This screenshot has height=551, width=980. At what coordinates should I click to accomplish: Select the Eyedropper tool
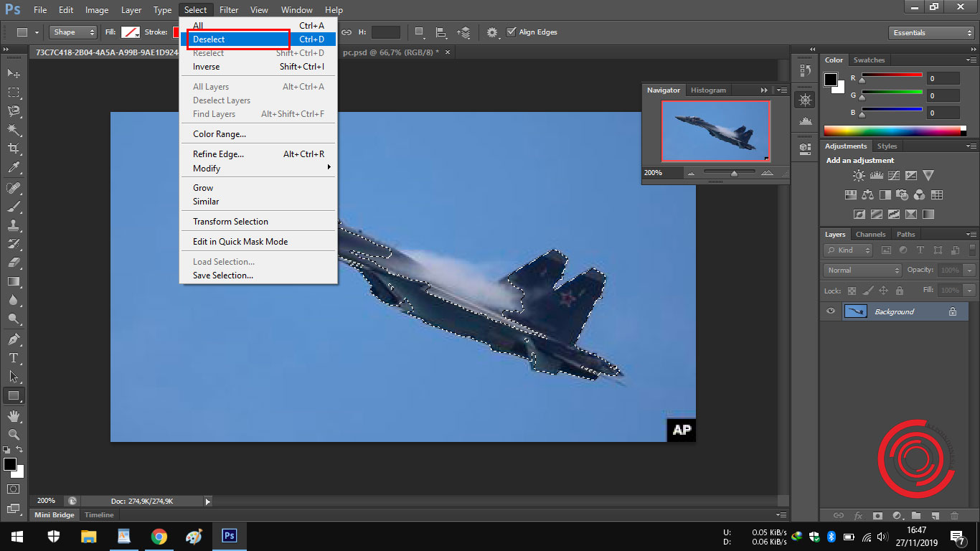click(x=14, y=167)
